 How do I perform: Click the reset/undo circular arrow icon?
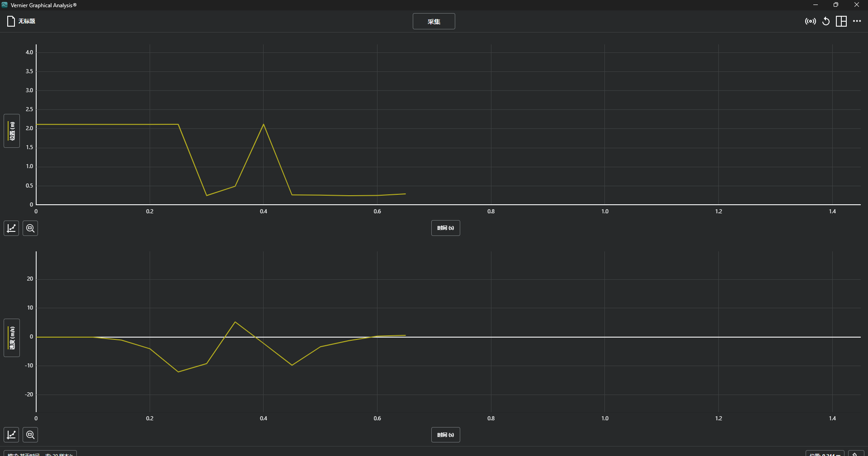(x=826, y=21)
